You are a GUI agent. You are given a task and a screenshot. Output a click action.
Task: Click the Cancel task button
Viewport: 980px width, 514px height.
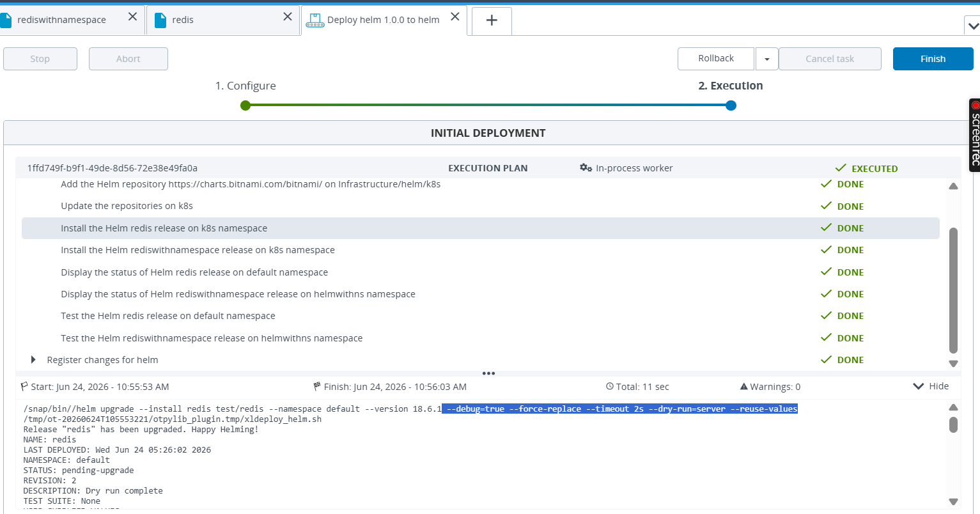point(830,59)
